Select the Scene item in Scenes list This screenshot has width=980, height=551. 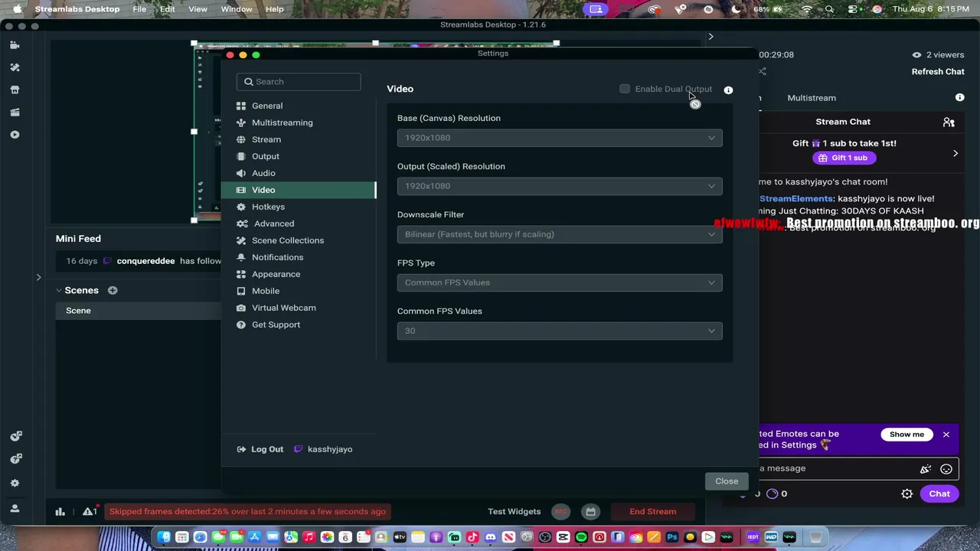tap(138, 311)
